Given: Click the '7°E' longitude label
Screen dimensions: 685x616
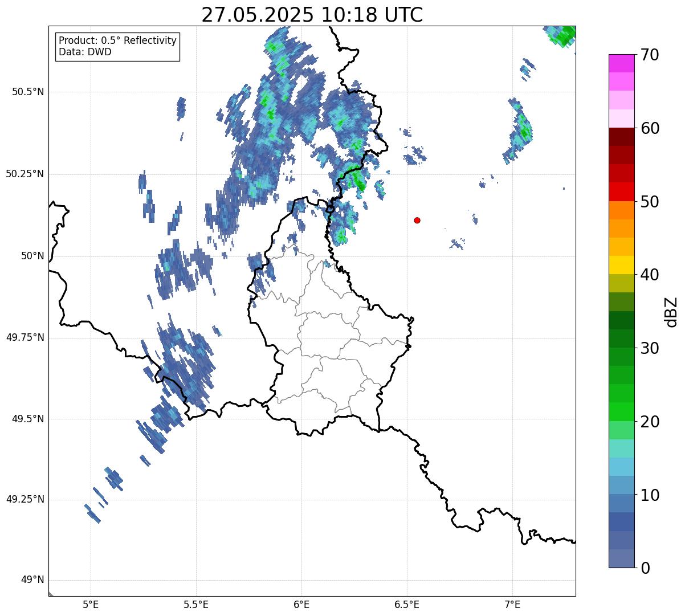Looking at the screenshot, I should pos(512,604).
